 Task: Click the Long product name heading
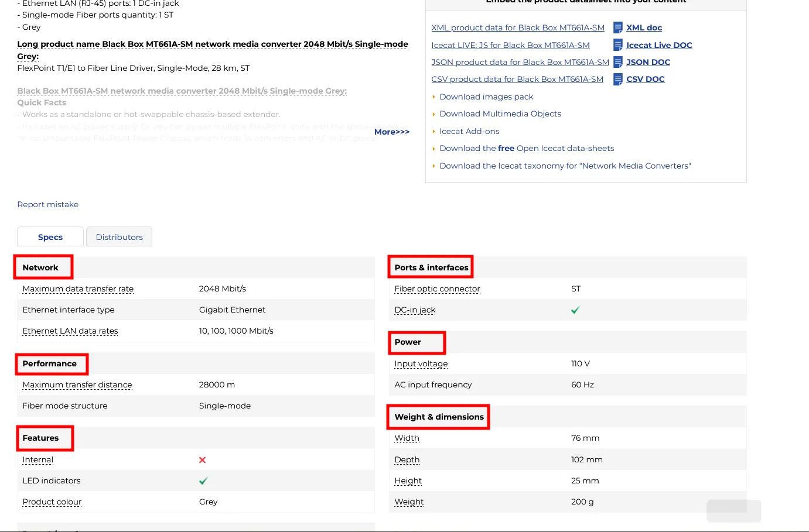pyautogui.click(x=213, y=50)
